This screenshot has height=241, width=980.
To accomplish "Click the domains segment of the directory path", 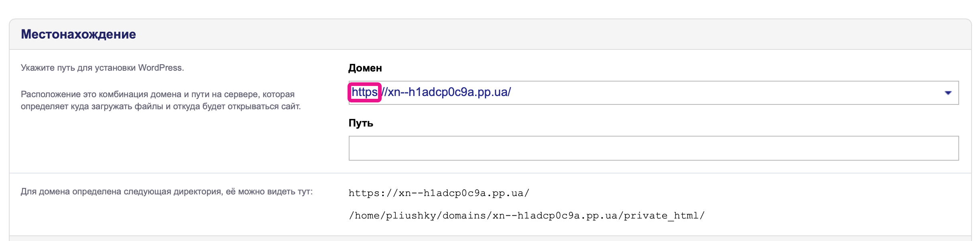I will pos(464,216).
